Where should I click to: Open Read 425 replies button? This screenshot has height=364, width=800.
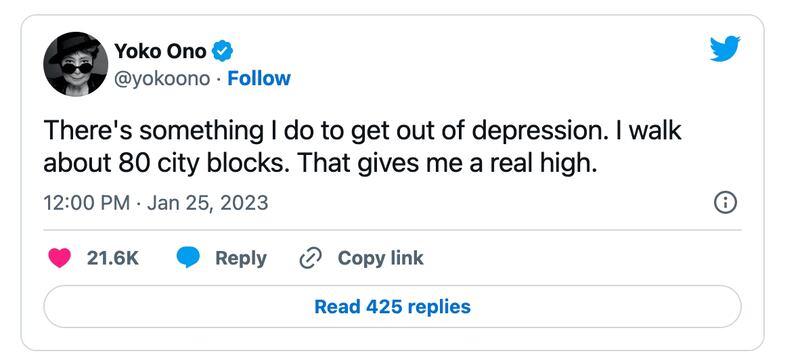[x=392, y=306]
